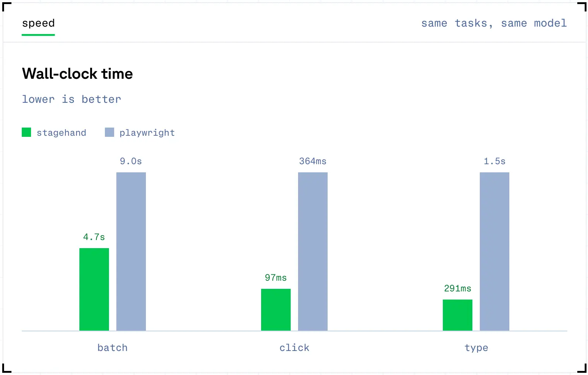This screenshot has width=588, height=375.
Task: Click the green stagehand legend swatch
Action: tap(27, 132)
